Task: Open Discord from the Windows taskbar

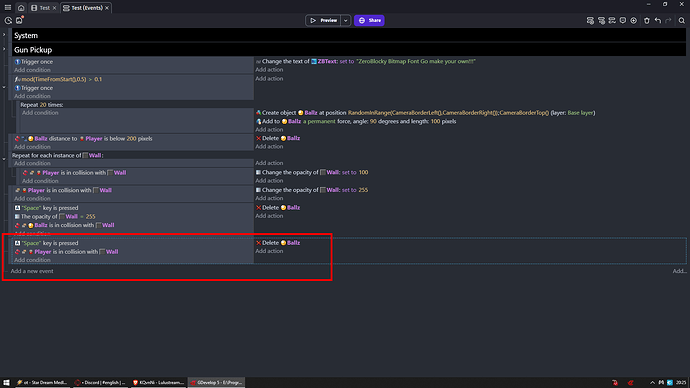Action: tap(100, 382)
